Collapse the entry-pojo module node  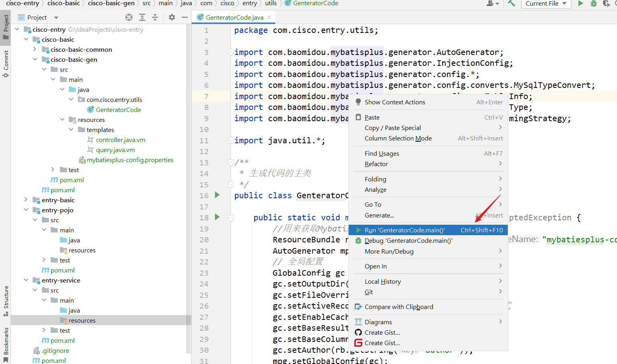[x=26, y=210]
